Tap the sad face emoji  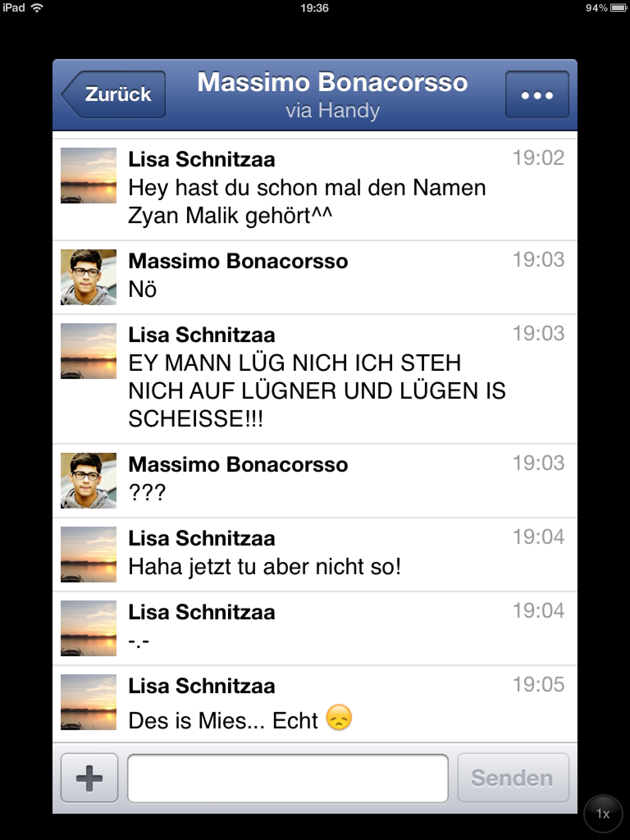(339, 717)
